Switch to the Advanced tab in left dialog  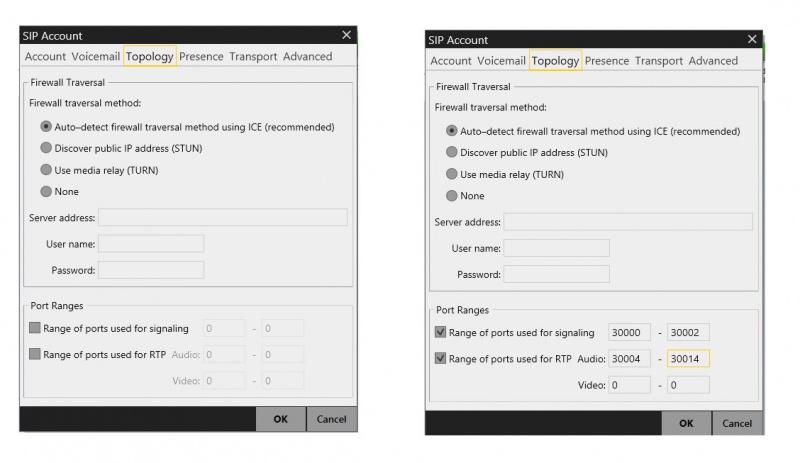point(307,57)
